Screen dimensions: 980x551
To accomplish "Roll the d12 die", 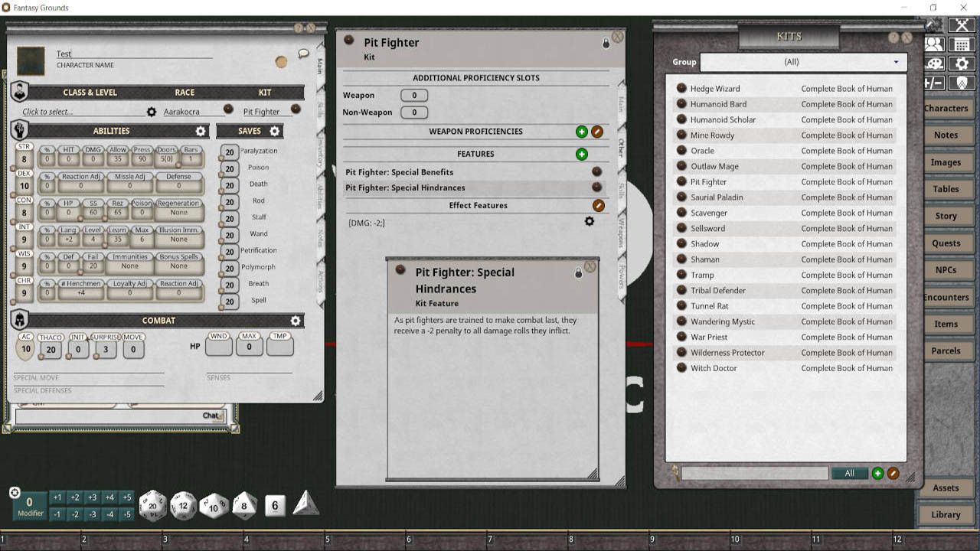I will 183,505.
